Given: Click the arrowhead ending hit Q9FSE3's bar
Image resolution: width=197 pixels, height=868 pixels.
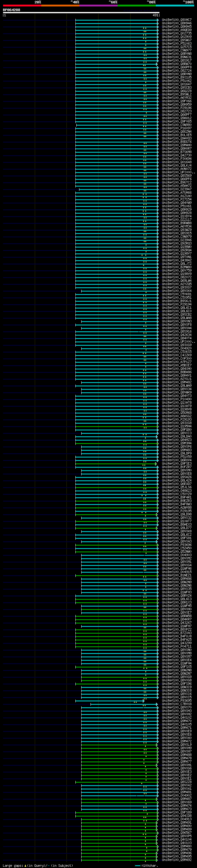Looking at the screenshot, I should pos(156,464).
